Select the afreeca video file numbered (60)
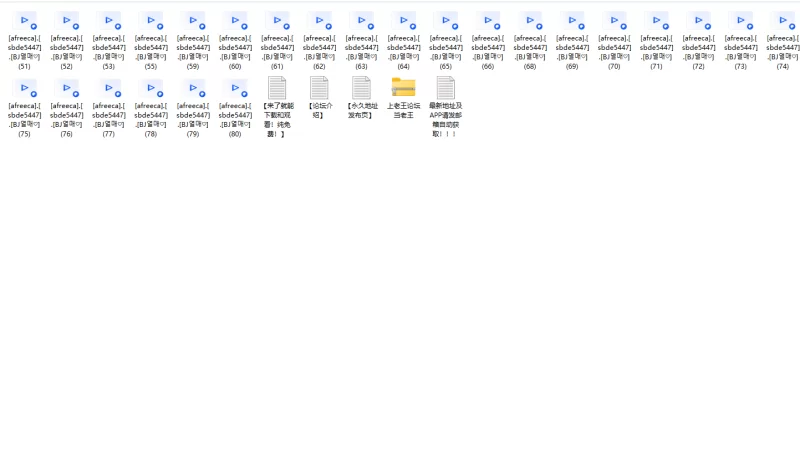Viewport: 800px width, 449px height. pos(235,41)
